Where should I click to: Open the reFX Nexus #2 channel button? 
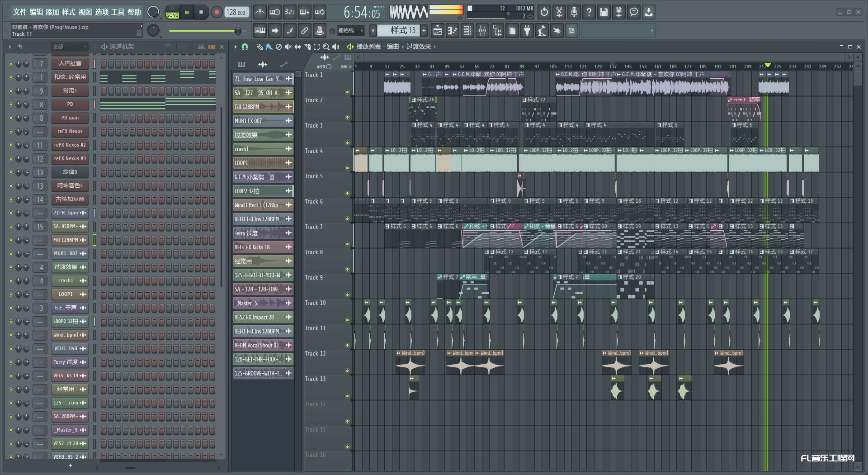pos(70,145)
